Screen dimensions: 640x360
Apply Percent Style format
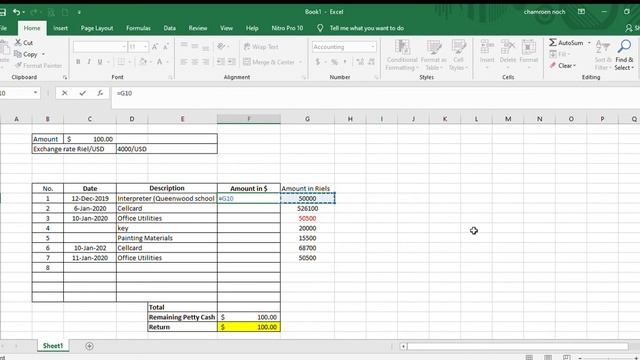click(x=334, y=62)
